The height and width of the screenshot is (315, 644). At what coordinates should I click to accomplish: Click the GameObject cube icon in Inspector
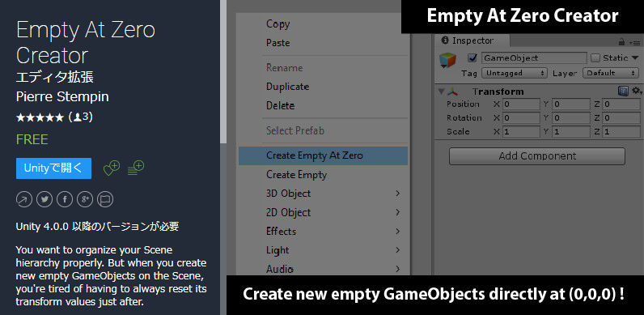pyautogui.click(x=447, y=60)
